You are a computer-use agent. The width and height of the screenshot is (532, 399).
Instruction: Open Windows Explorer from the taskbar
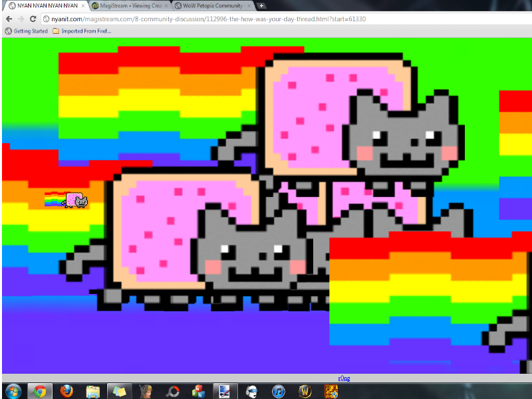(x=93, y=392)
